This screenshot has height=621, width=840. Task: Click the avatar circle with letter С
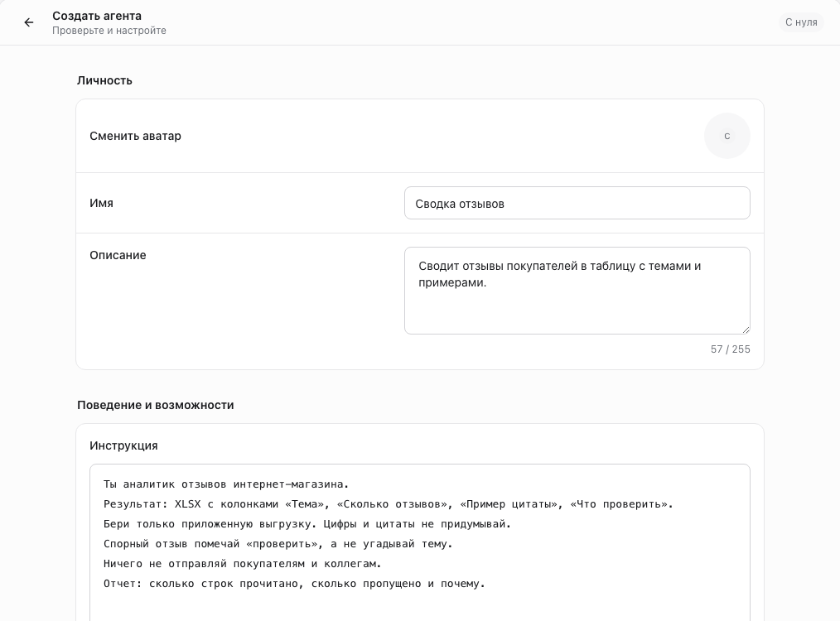tap(727, 136)
